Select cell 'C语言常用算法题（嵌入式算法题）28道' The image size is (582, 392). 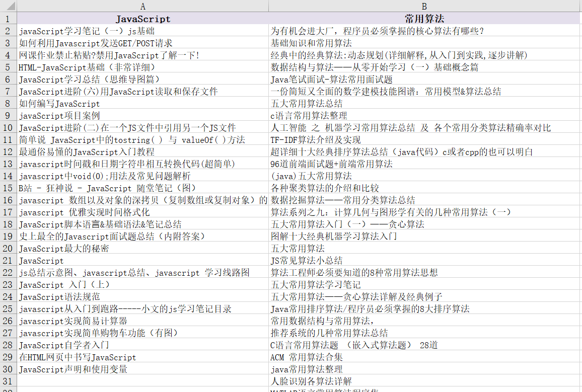coord(424,345)
